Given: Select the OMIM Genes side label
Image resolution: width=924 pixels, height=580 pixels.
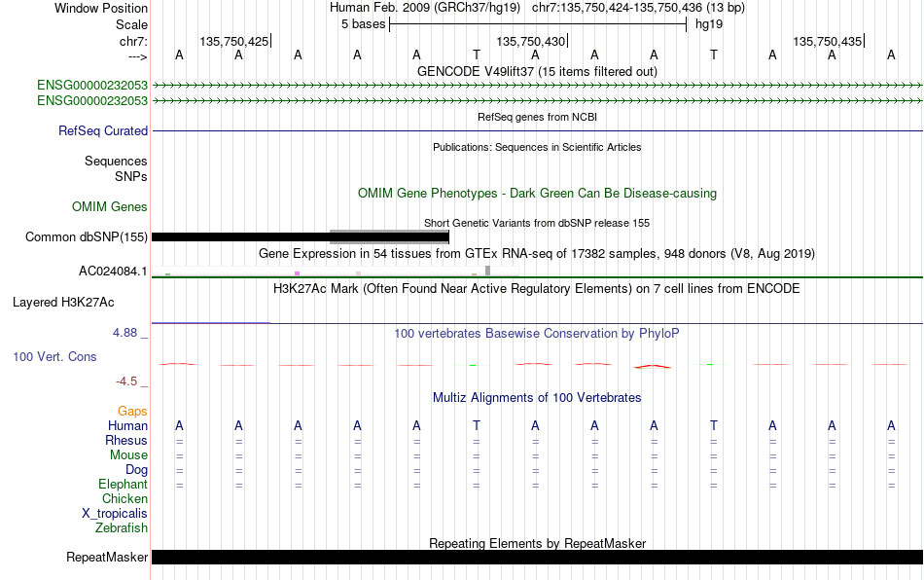Looking at the screenshot, I should click(x=110, y=207).
